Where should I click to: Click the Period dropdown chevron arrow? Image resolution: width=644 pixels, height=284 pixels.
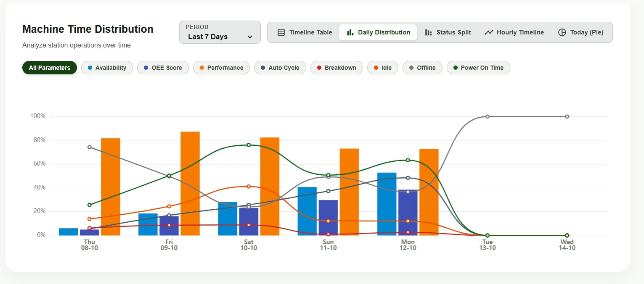point(250,37)
